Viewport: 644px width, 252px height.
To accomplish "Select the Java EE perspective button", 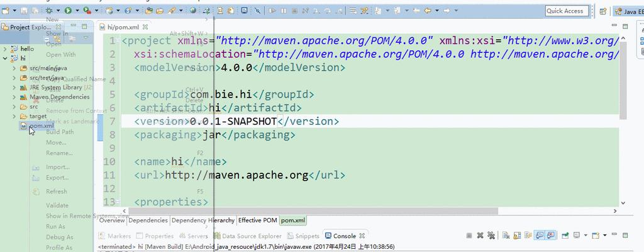I will pos(628,11).
